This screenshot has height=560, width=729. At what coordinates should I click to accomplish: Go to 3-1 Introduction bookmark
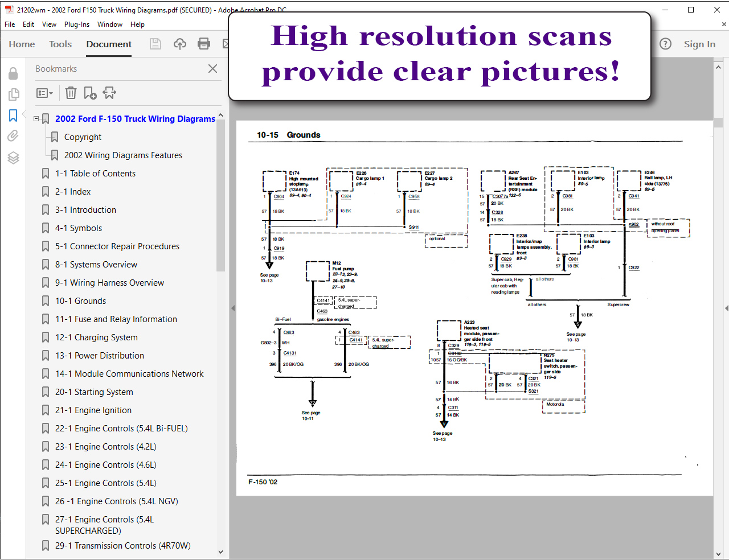tap(85, 210)
